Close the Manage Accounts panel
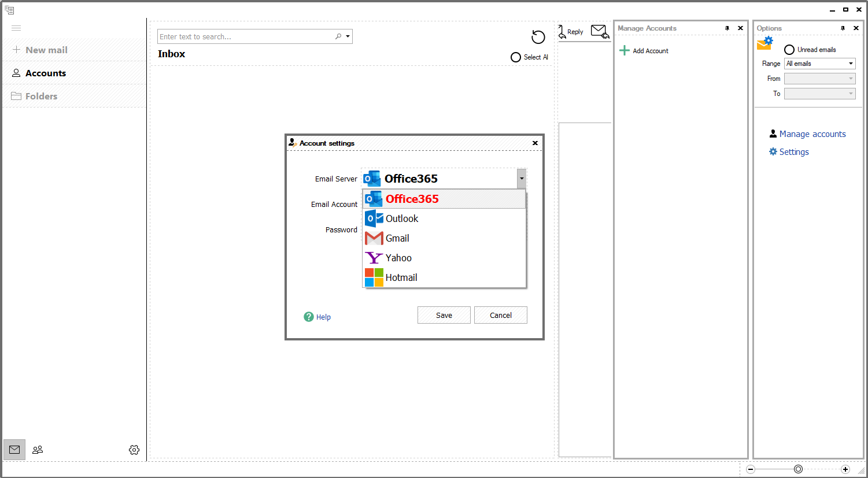 pos(740,28)
